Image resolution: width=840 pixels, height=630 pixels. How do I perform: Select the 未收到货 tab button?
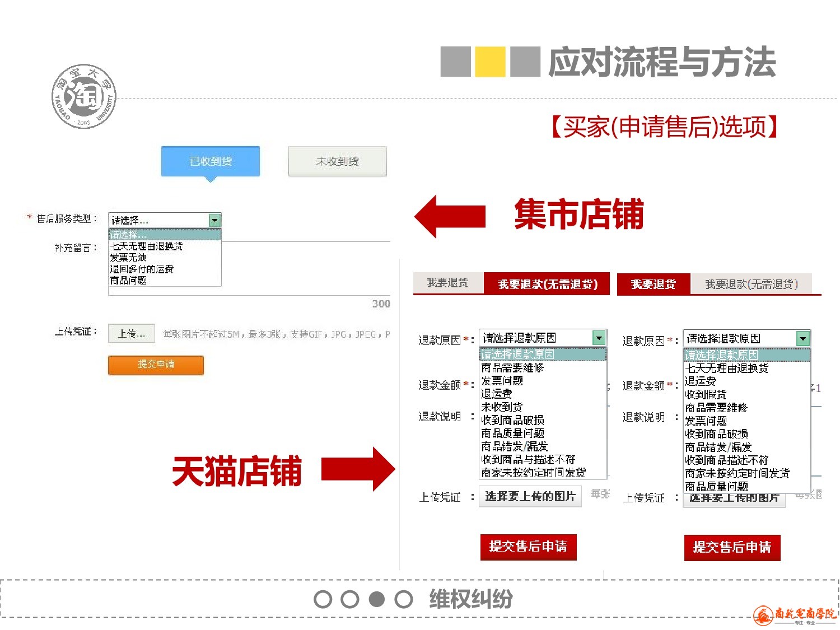click(x=337, y=161)
